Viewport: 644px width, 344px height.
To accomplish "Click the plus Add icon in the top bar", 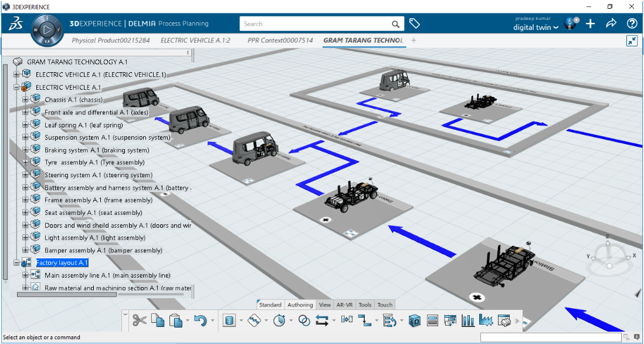I will [590, 24].
